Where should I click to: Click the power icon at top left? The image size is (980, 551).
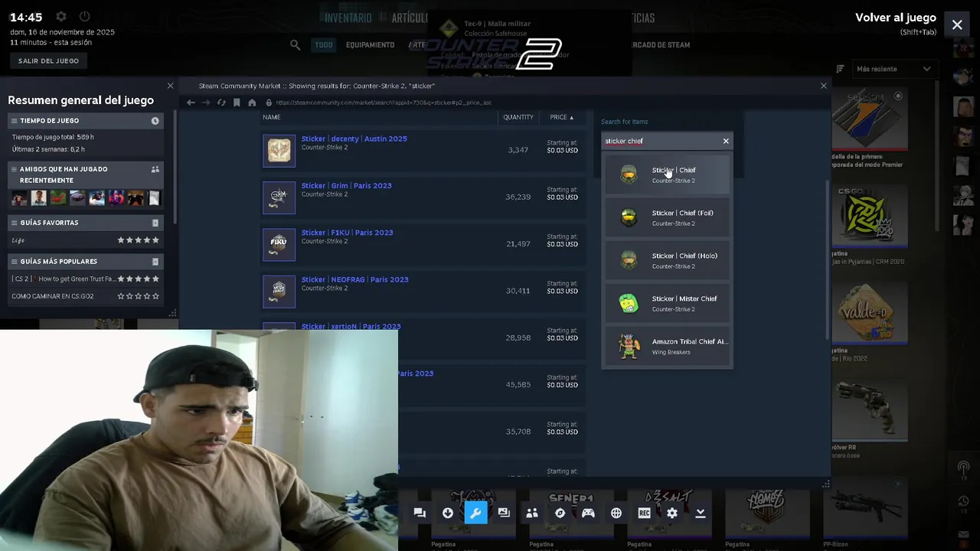pyautogui.click(x=84, y=16)
